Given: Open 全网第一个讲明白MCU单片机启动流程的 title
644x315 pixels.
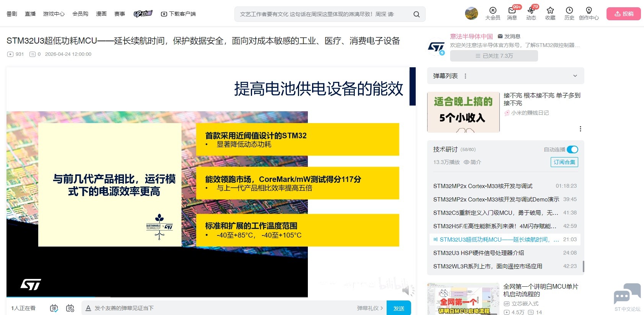Looking at the screenshot, I should (541, 290).
